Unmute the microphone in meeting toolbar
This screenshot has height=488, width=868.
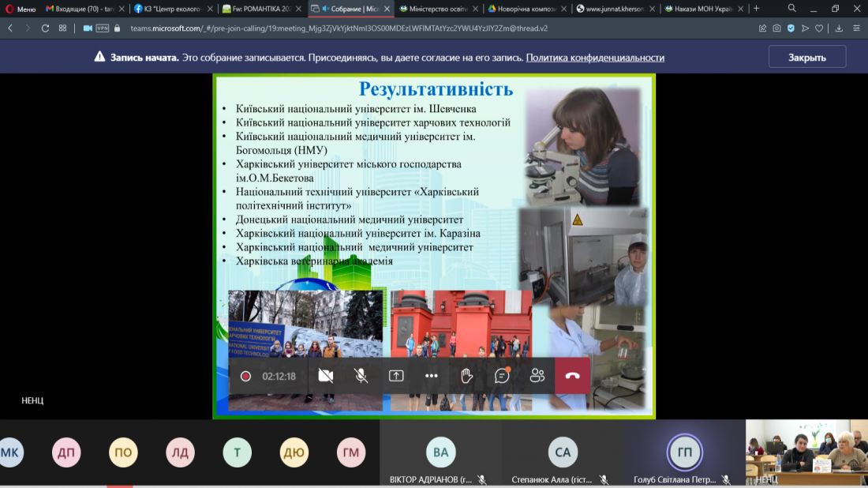[x=361, y=376]
